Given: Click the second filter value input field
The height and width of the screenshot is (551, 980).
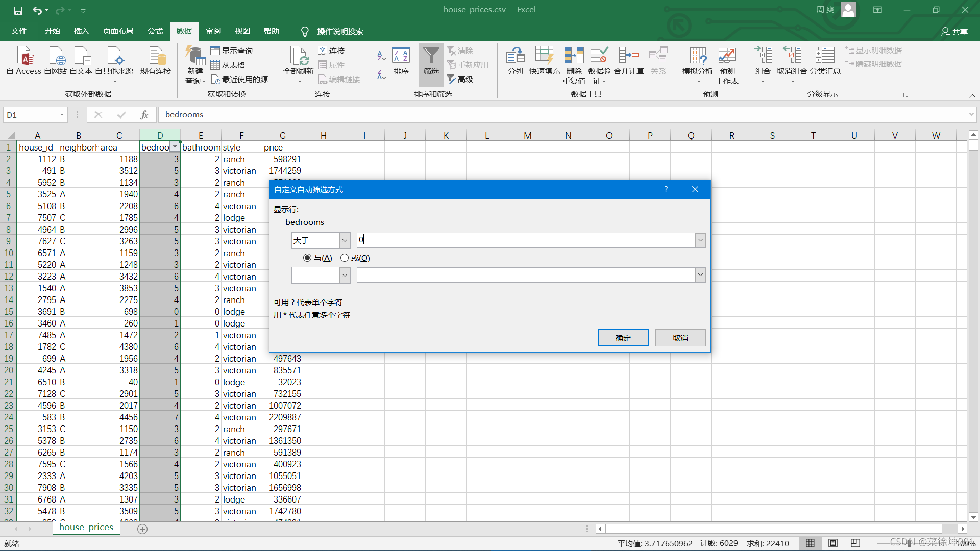Looking at the screenshot, I should click(526, 275).
